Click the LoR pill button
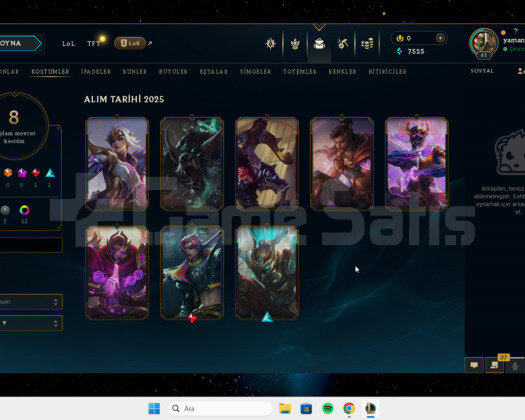 (x=130, y=43)
